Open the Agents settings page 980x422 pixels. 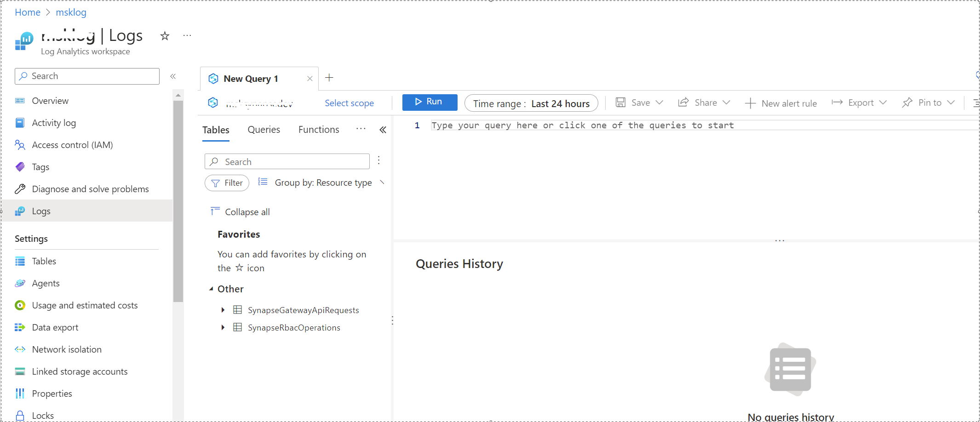tap(46, 283)
